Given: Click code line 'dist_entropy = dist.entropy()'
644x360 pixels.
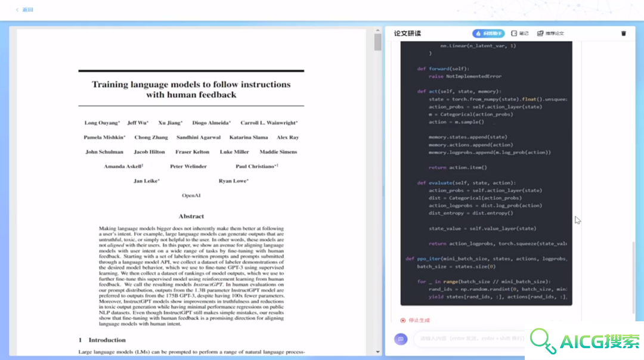Looking at the screenshot, I should tap(470, 213).
